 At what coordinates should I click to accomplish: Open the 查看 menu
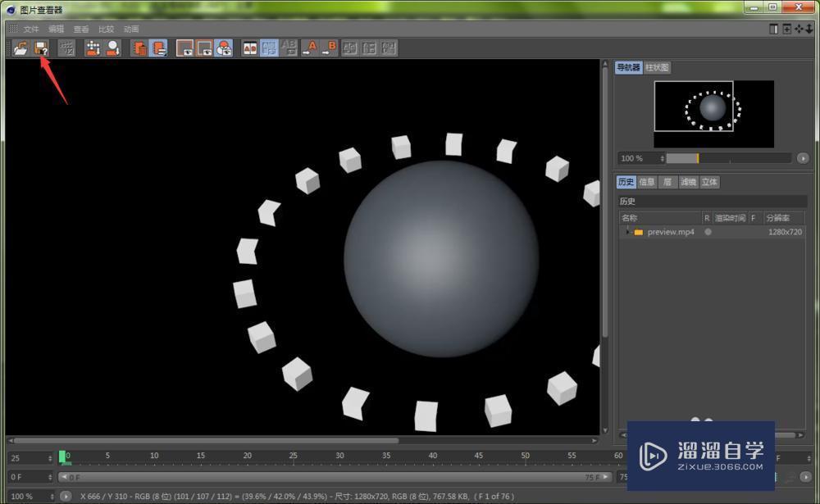(x=81, y=29)
